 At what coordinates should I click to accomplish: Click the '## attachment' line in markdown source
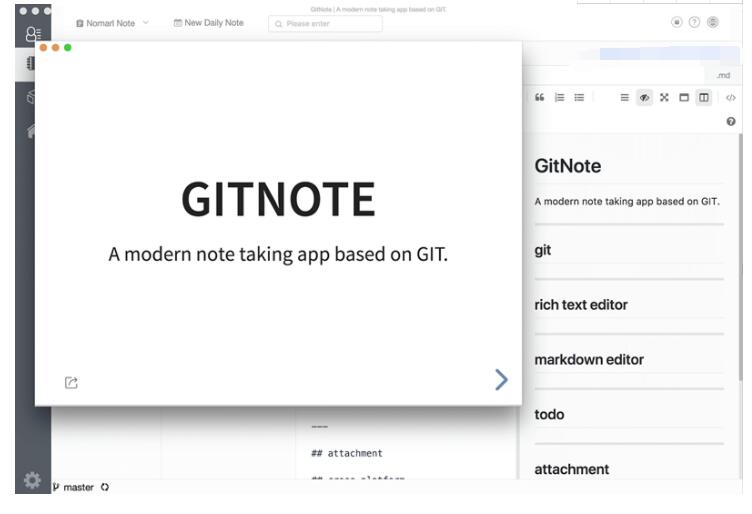point(347,453)
